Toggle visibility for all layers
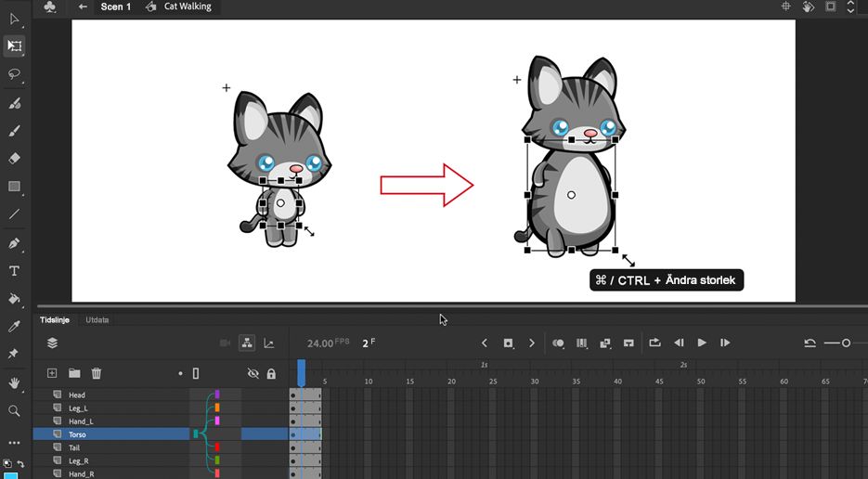868x479 pixels. (x=253, y=374)
